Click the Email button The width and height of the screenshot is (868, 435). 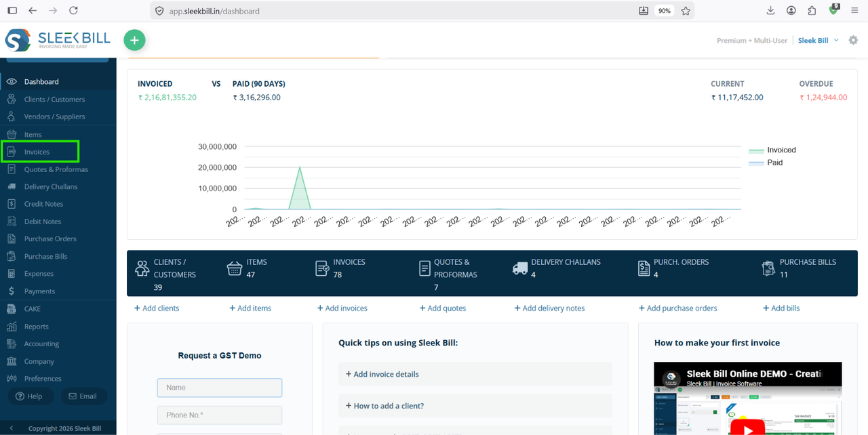pyautogui.click(x=83, y=396)
